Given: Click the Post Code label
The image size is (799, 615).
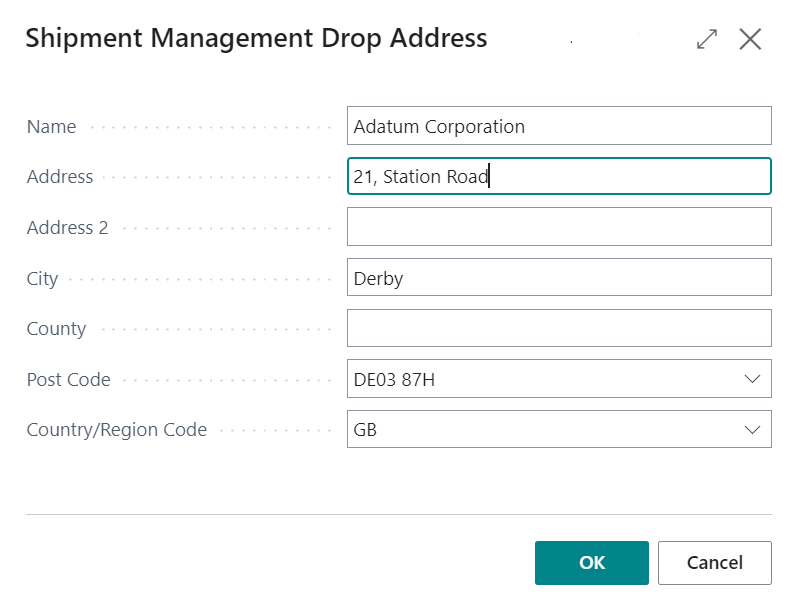Looking at the screenshot, I should 68,380.
